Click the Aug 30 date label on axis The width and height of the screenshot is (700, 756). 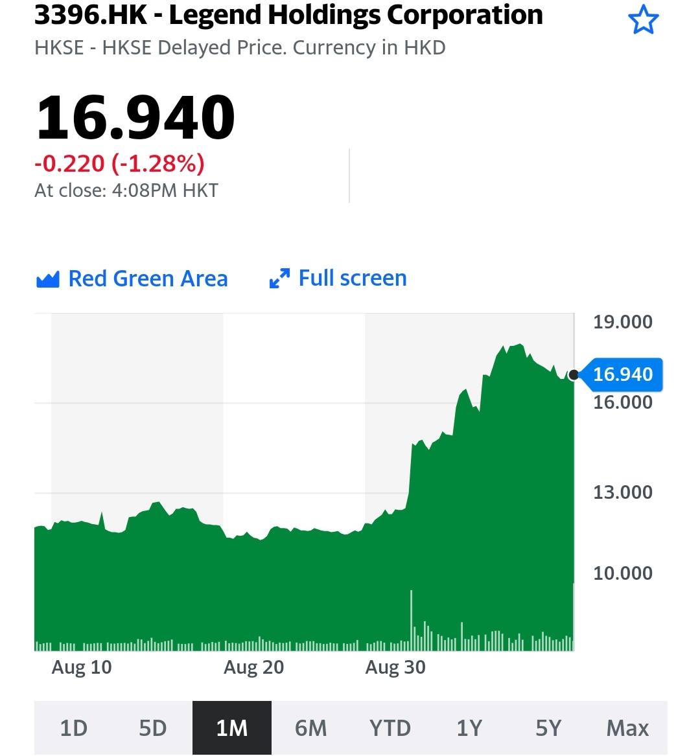point(395,667)
